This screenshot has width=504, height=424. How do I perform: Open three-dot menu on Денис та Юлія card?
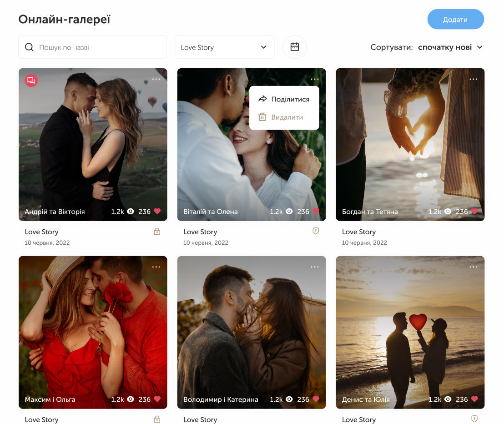[474, 267]
